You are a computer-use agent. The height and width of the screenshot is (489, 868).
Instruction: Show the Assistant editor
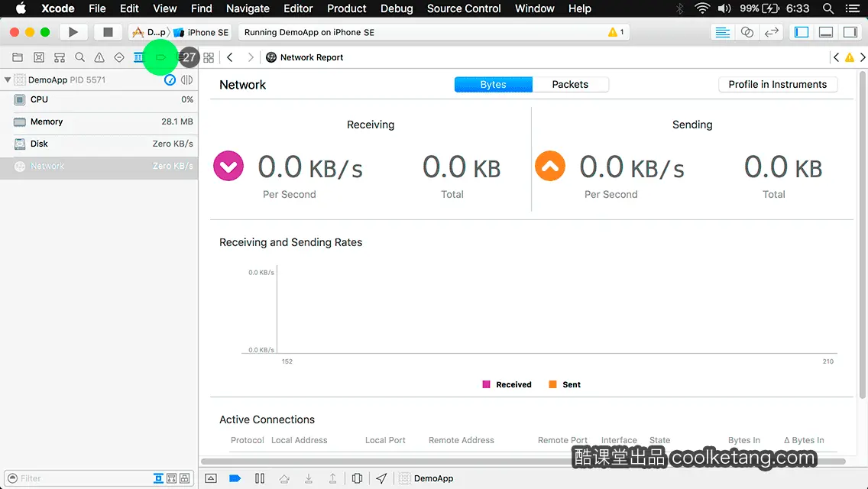747,32
